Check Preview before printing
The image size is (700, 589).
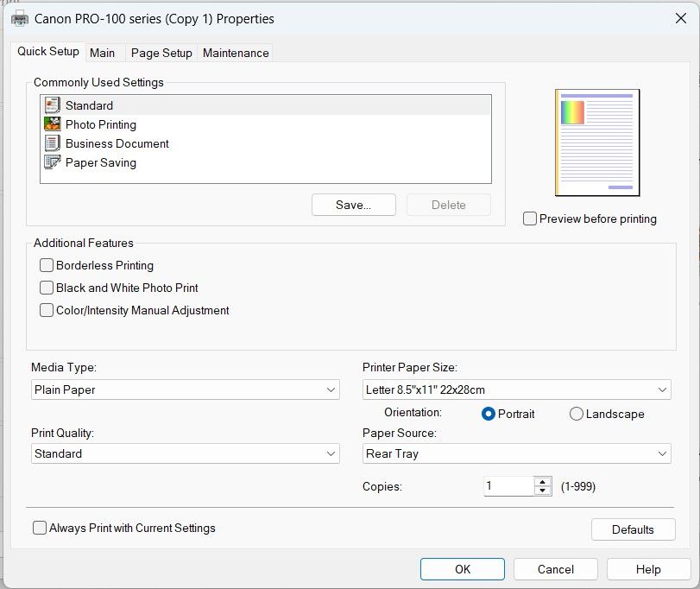coord(529,218)
